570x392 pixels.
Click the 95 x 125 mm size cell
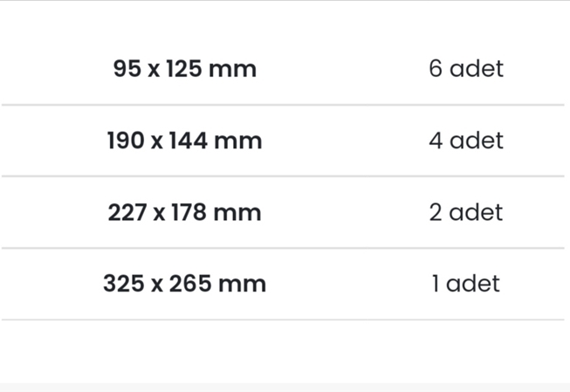(185, 69)
